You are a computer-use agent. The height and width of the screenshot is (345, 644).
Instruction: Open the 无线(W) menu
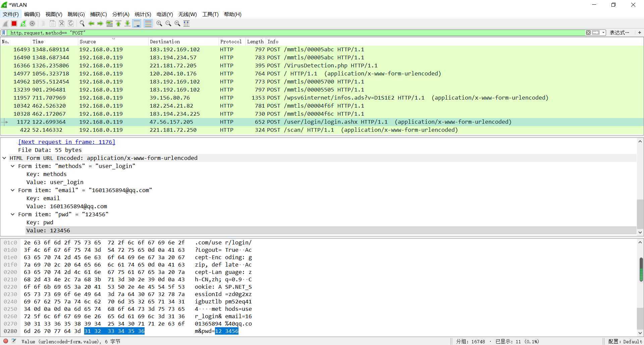pyautogui.click(x=187, y=14)
